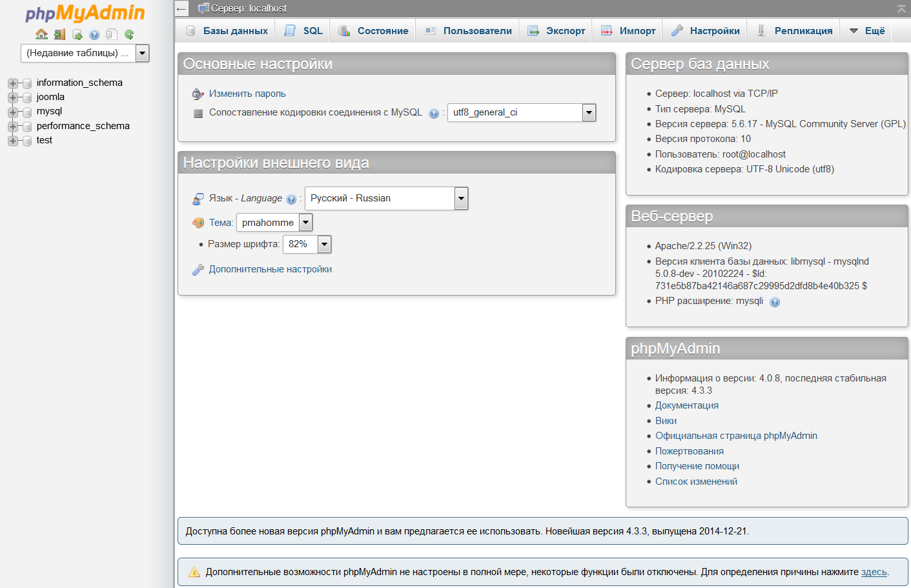
Task: Open the Пользователи tab
Action: click(x=468, y=30)
